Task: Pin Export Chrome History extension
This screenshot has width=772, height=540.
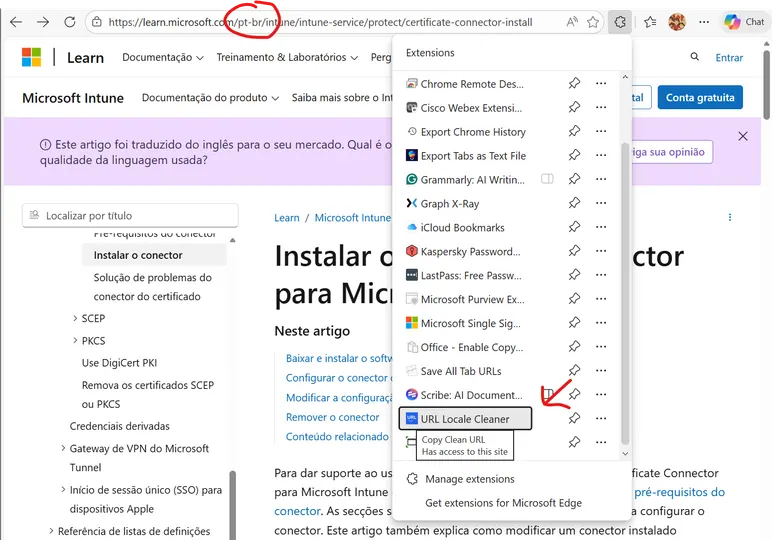Action: (x=574, y=131)
